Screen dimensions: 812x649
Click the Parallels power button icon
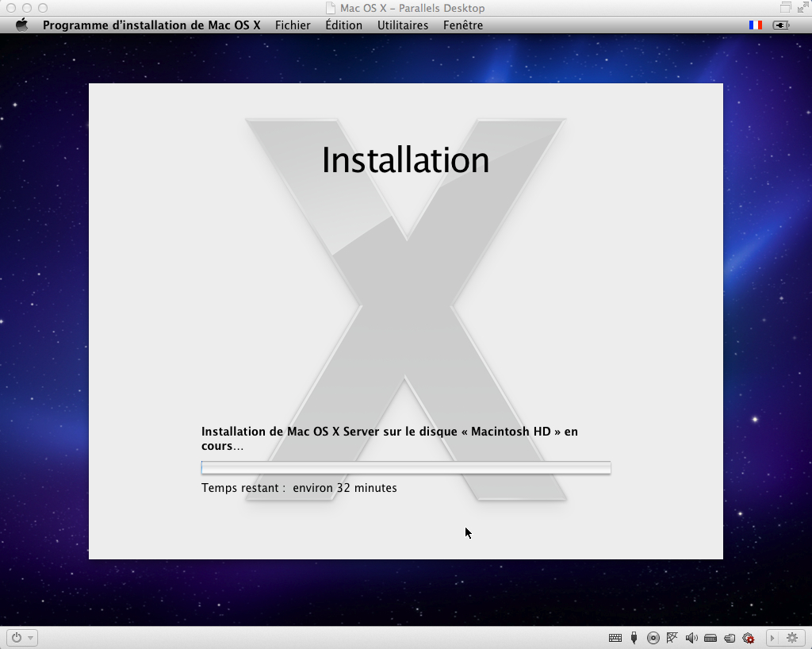[17, 638]
